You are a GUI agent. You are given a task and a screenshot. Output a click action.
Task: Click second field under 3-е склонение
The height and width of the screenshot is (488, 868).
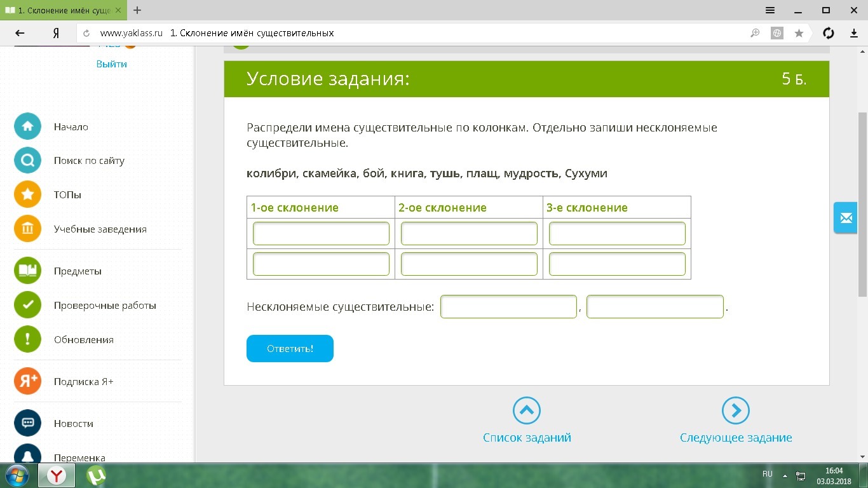pos(617,264)
